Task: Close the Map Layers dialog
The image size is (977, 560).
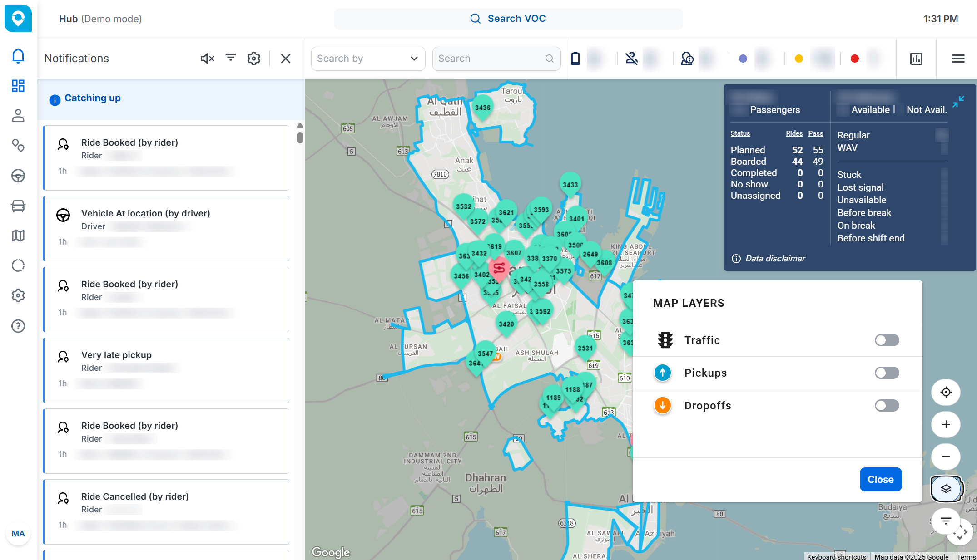Action: (880, 479)
